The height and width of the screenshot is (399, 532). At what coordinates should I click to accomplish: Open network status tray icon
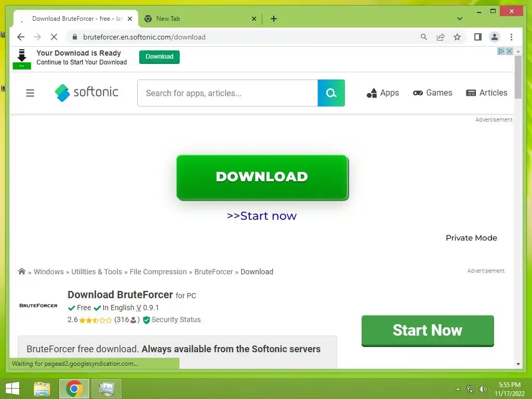tap(470, 389)
